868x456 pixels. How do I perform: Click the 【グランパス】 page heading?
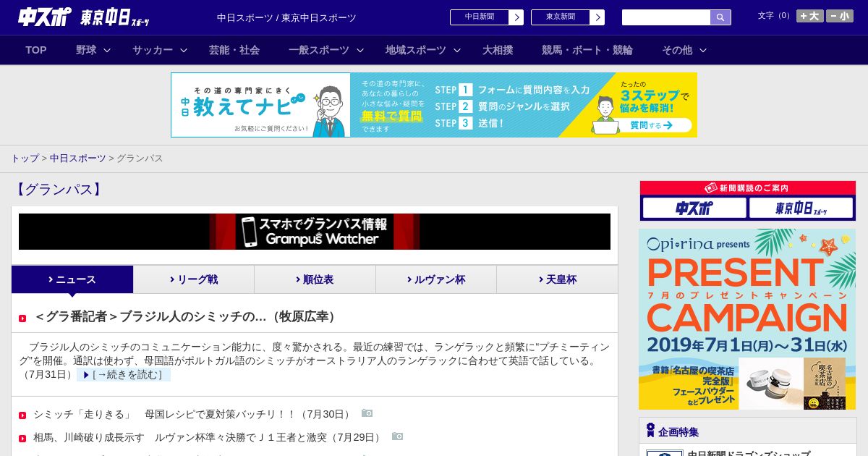pos(59,190)
